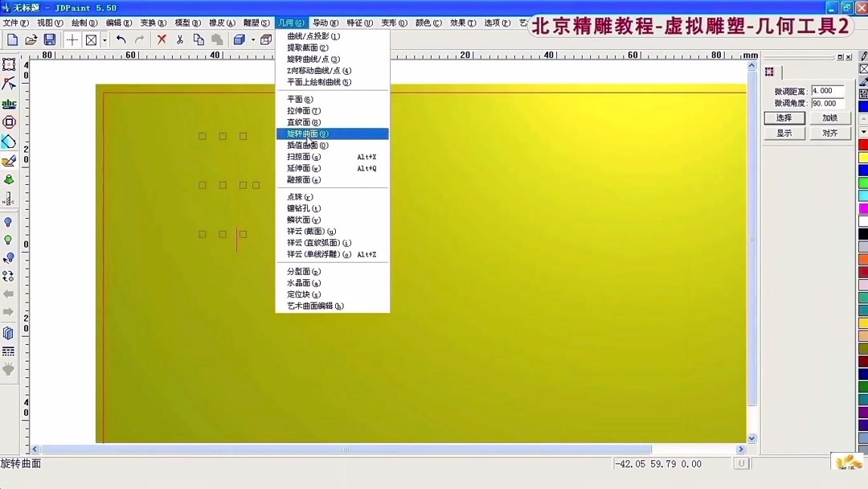Screen dimensions: 868x489
Task: Click the 对齐 alignment button
Action: click(x=829, y=133)
